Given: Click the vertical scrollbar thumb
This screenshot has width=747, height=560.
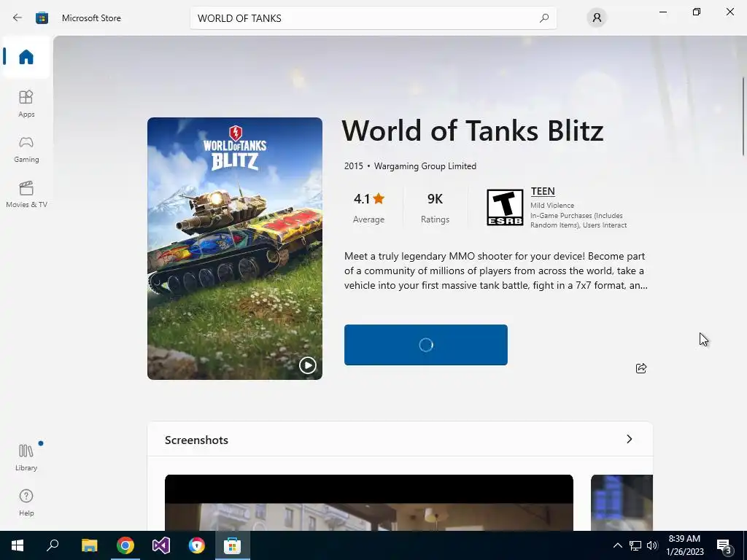Looking at the screenshot, I should pyautogui.click(x=743, y=116).
